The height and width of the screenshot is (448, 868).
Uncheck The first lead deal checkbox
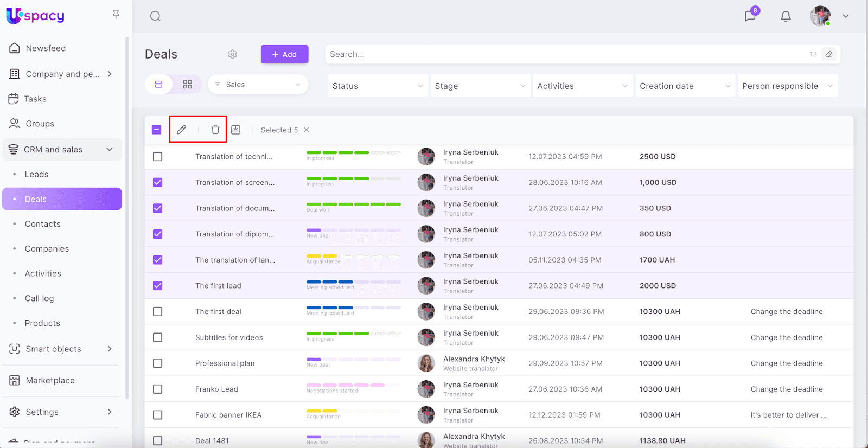(158, 286)
